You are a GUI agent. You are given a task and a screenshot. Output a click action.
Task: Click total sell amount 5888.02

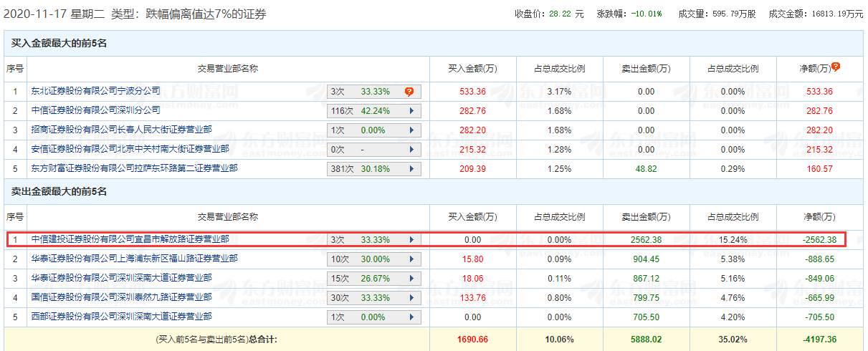(646, 339)
